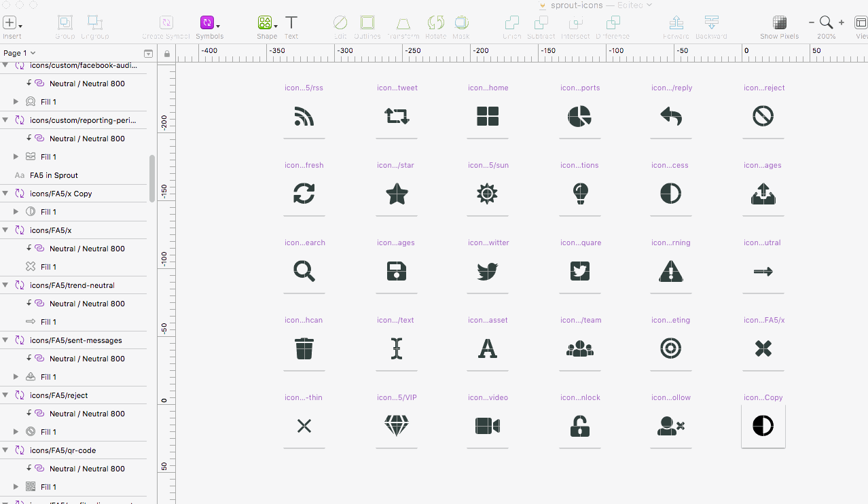
Task: Click the Rotate toolbar icon
Action: tap(436, 23)
